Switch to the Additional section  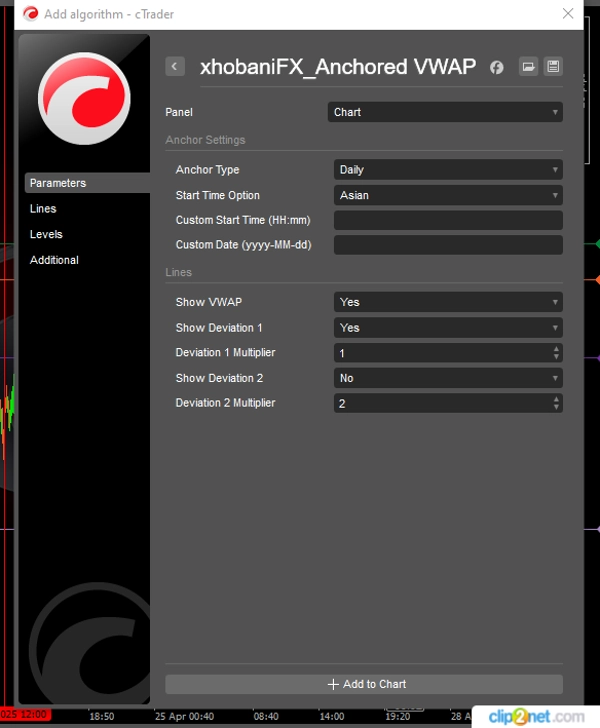pyautogui.click(x=54, y=260)
